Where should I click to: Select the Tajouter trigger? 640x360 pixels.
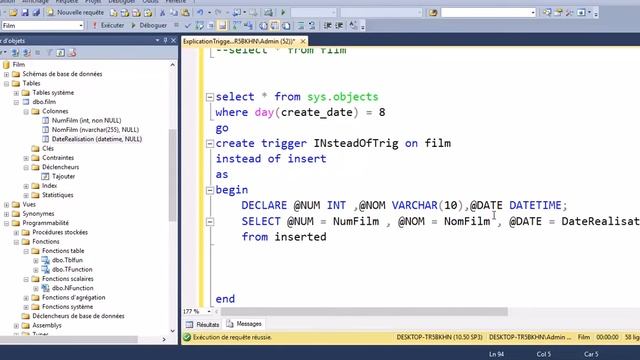[63, 176]
